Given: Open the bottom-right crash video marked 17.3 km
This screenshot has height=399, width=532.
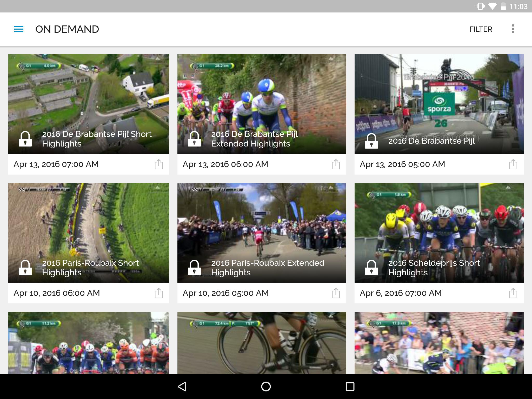Looking at the screenshot, I should [439, 343].
